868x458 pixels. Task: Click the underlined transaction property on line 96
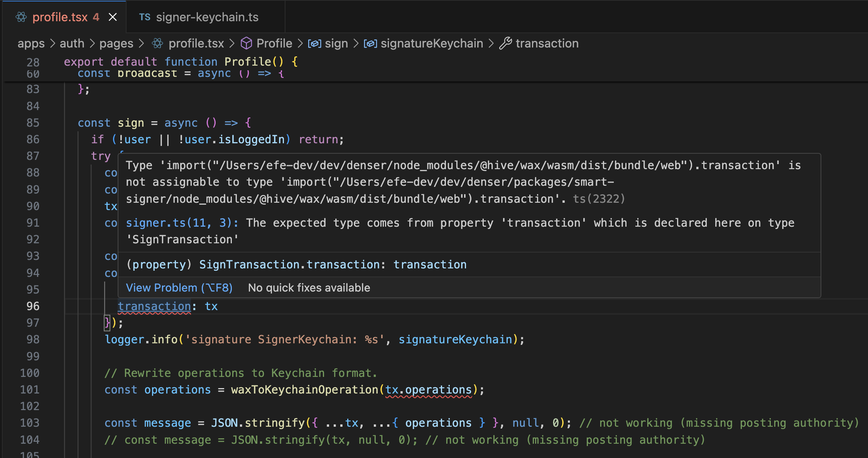tap(154, 306)
